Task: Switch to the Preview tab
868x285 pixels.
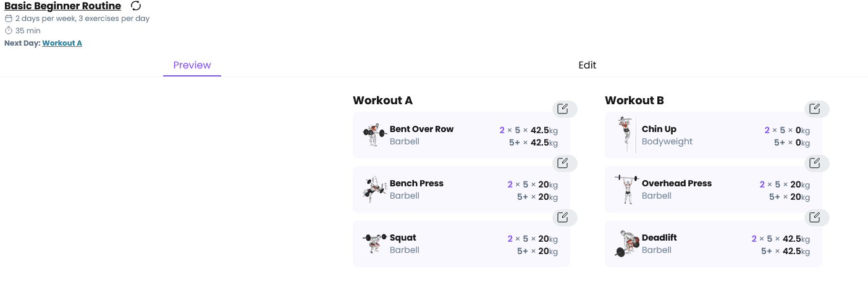Action: 192,65
